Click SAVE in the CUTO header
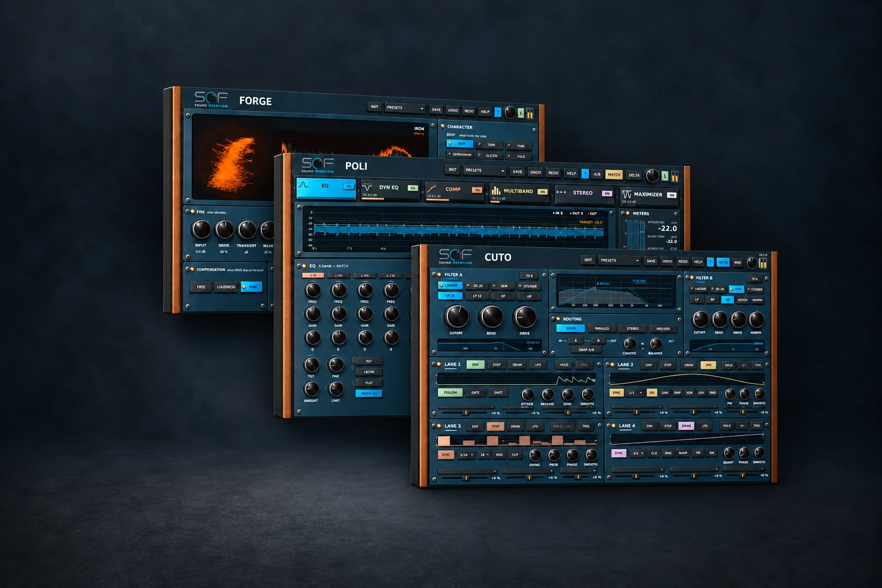 click(x=651, y=261)
